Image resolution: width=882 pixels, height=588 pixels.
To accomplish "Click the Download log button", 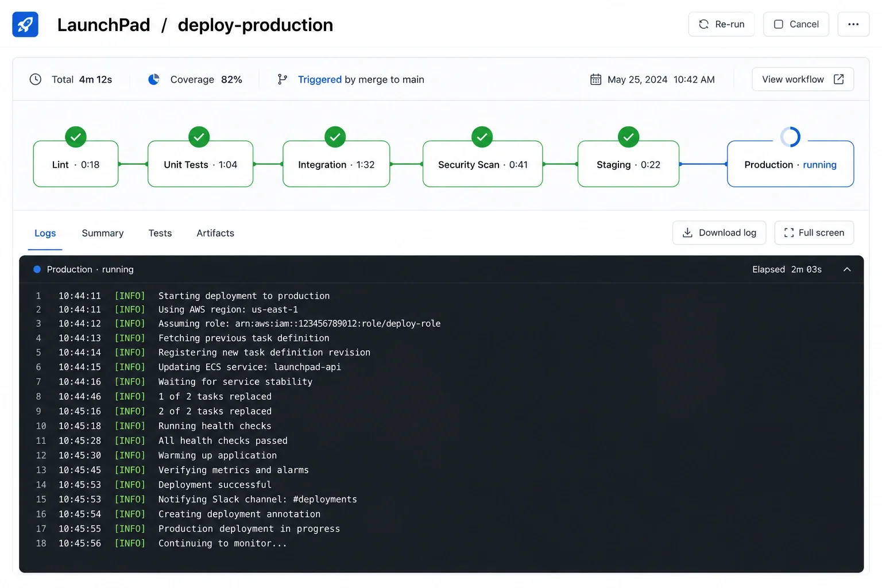I will point(719,233).
